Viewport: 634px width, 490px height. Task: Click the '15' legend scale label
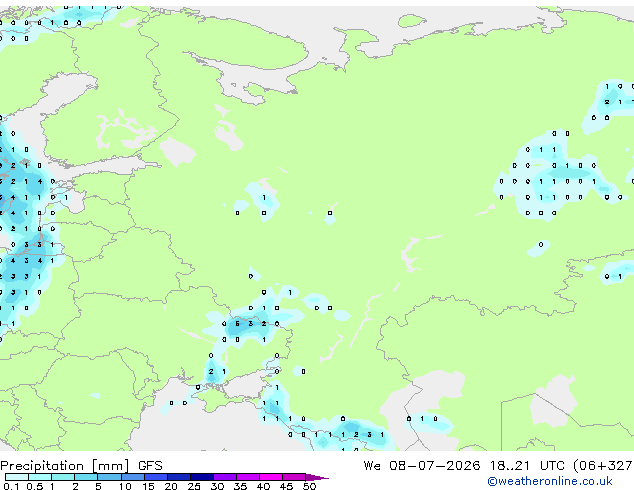pos(148,486)
